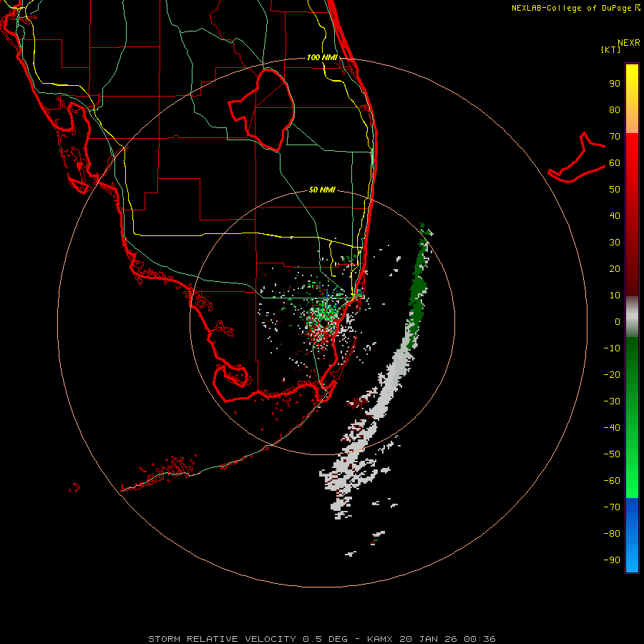Click the 0 value on velocity scale
The height and width of the screenshot is (644, 644).
[618, 321]
